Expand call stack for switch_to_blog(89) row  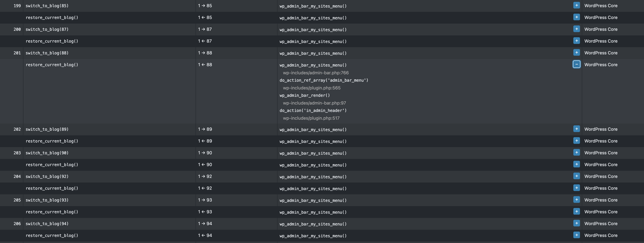pos(576,129)
